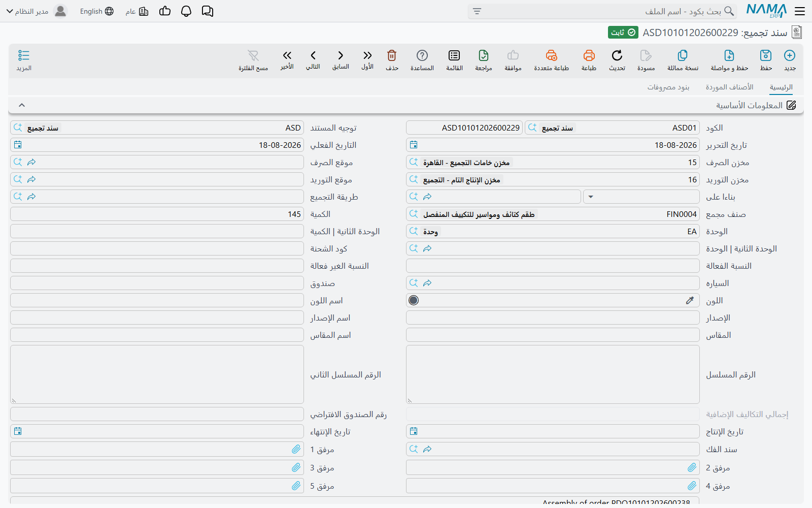Click the الكمية field with 145
This screenshot has height=508, width=812.
point(157,214)
